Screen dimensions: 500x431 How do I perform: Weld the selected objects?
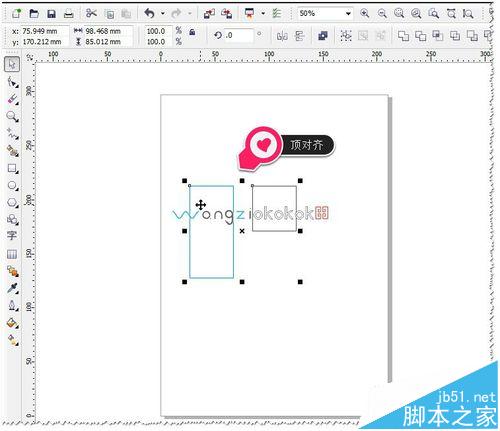click(x=403, y=35)
